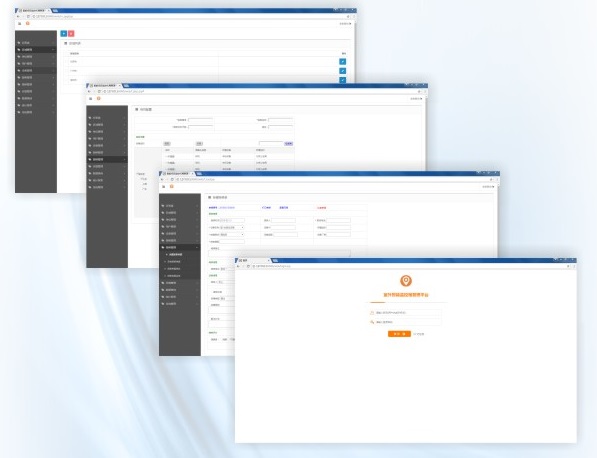
Task: Click the orange login button
Action: point(399,334)
